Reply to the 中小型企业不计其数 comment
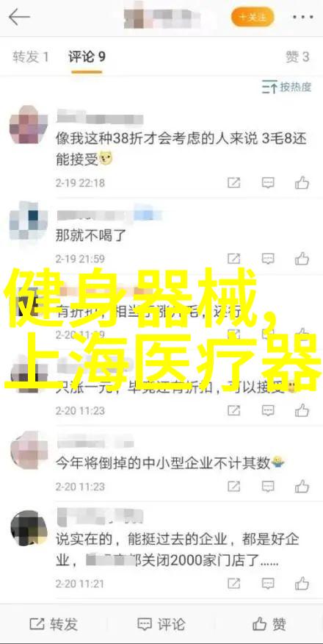The image size is (323, 644). point(268,487)
